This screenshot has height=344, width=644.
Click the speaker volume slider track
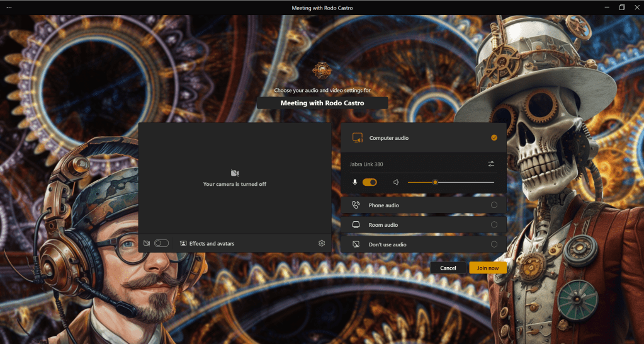click(x=466, y=182)
